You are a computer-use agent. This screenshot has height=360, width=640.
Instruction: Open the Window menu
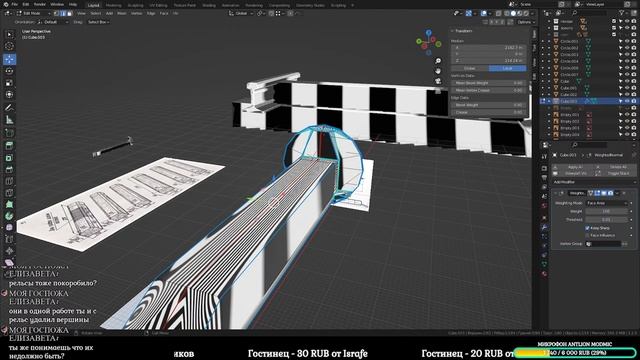[x=57, y=4]
